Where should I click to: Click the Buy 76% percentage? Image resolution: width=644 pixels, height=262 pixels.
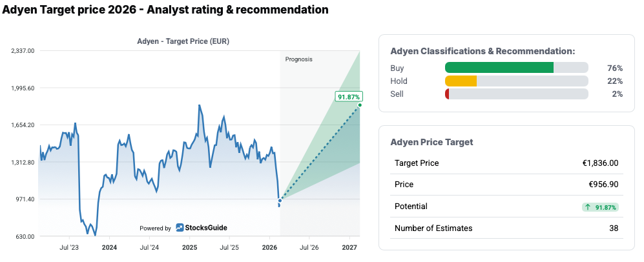(614, 68)
